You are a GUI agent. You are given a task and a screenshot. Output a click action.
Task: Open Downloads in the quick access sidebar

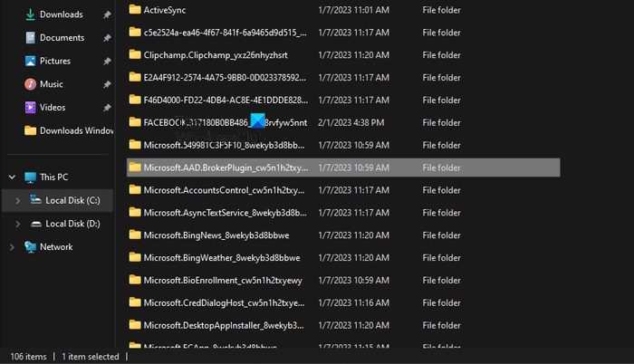(x=61, y=14)
